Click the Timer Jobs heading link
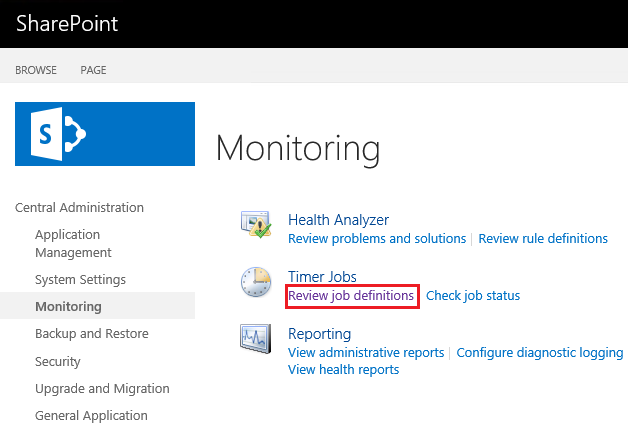 coord(322,277)
